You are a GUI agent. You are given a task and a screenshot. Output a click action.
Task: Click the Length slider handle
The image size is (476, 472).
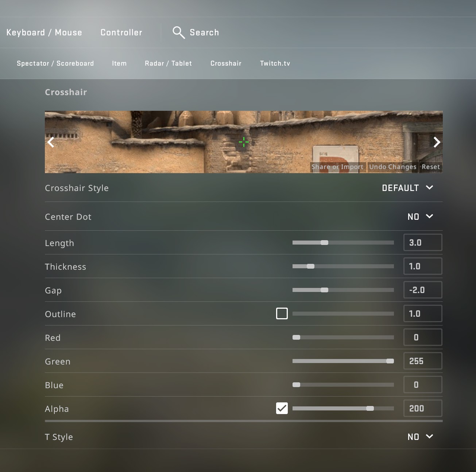(x=324, y=243)
